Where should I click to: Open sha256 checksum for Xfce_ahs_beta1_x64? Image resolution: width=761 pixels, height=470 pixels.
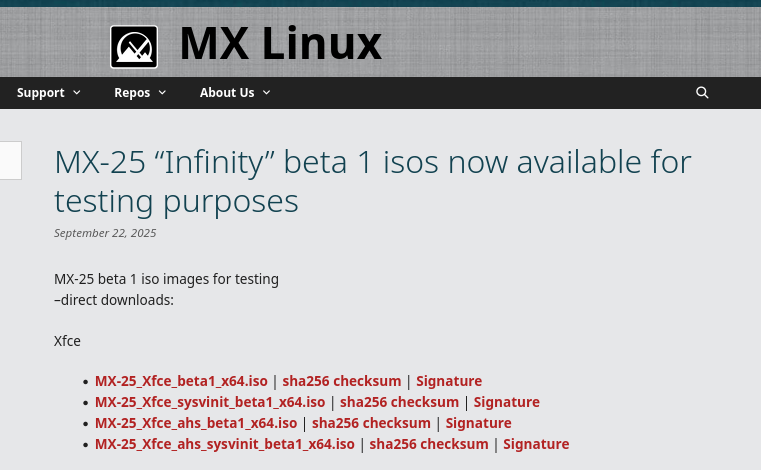(371, 423)
